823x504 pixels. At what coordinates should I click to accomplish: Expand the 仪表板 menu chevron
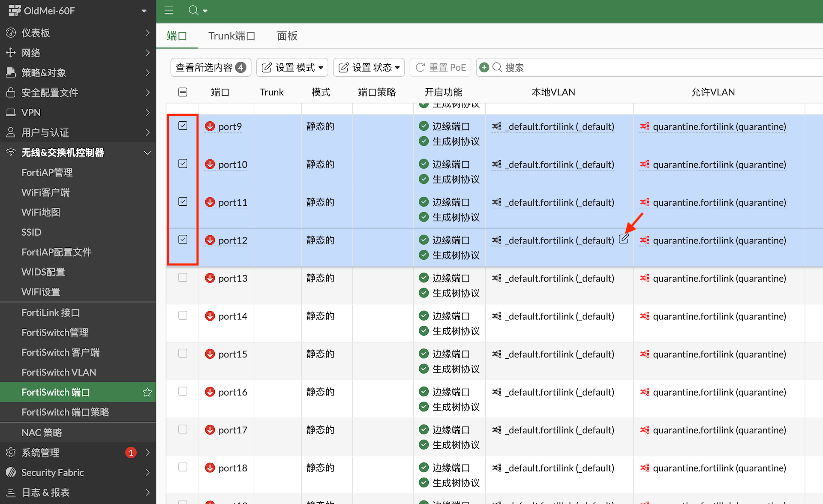147,33
